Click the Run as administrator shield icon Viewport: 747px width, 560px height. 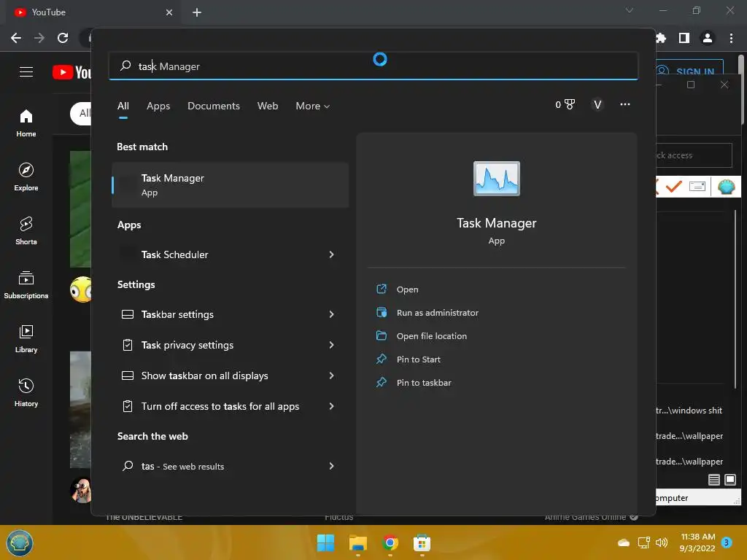381,312
